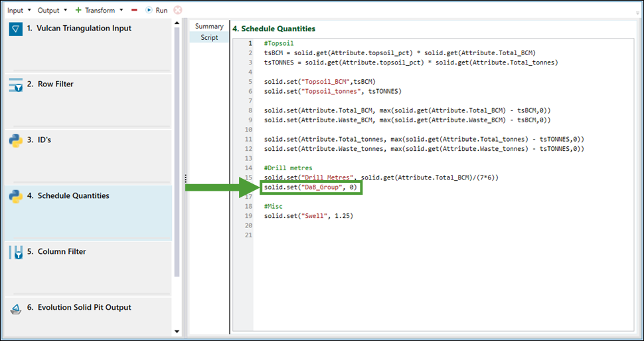Add a step using the Transform button
The image size is (644, 341).
[96, 10]
